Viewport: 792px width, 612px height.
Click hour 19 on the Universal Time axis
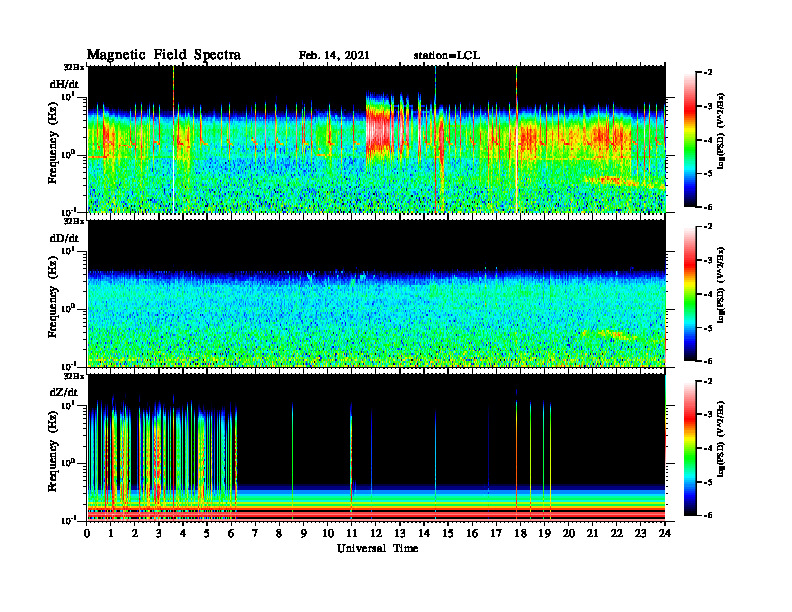[x=544, y=533]
